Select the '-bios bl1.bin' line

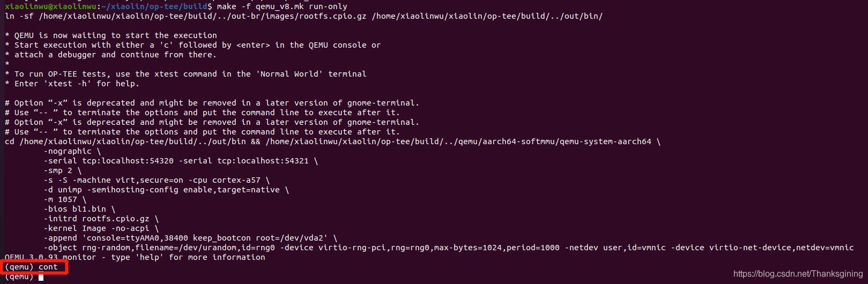point(79,209)
